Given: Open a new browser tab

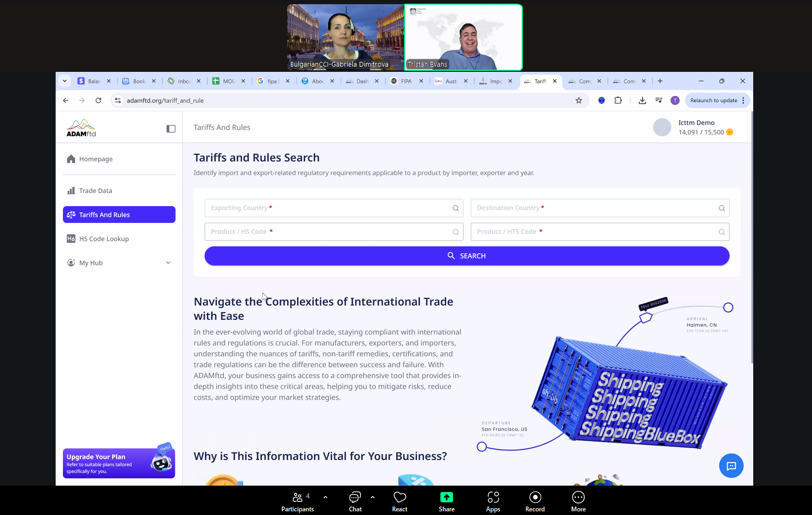Looking at the screenshot, I should 660,81.
